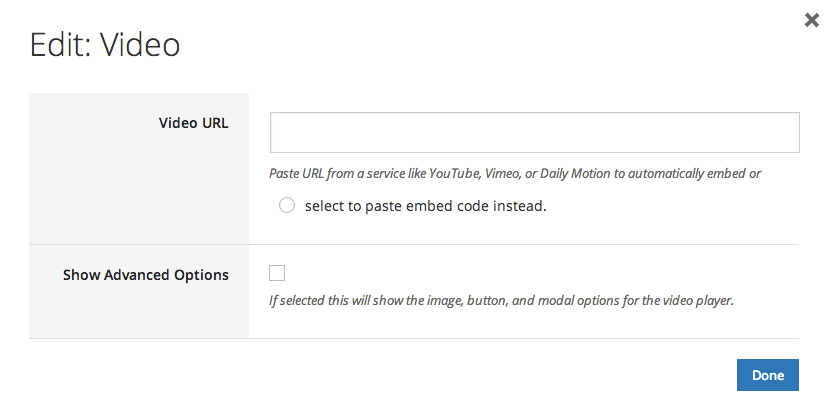Close the Edit Video dialog
This screenshot has width=830, height=403.
[812, 19]
